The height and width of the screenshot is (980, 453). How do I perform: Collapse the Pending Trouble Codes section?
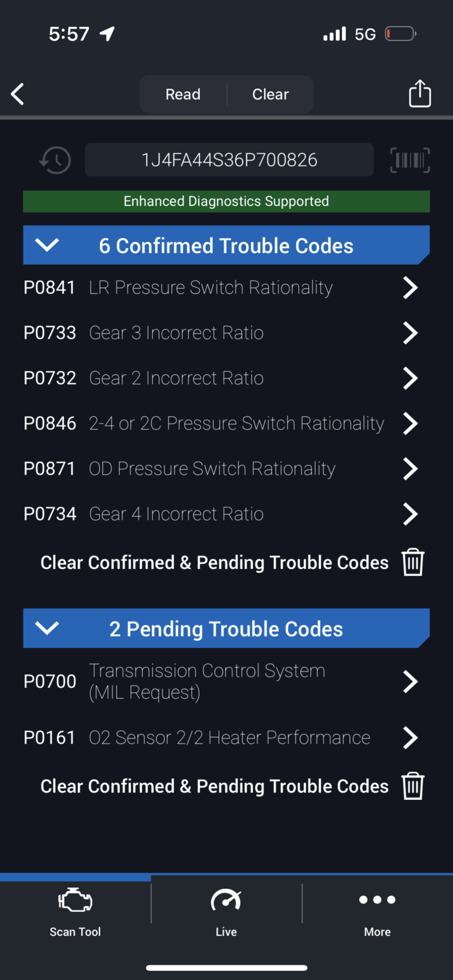47,628
